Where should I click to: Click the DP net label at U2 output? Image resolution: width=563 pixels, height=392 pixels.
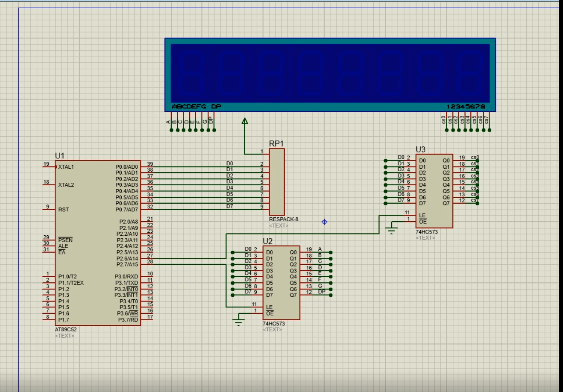click(x=322, y=292)
